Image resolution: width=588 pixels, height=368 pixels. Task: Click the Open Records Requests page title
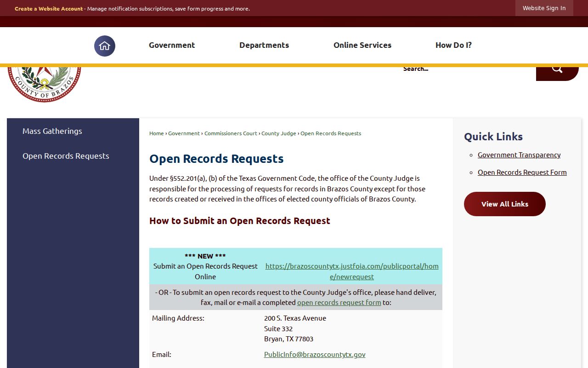point(216,159)
